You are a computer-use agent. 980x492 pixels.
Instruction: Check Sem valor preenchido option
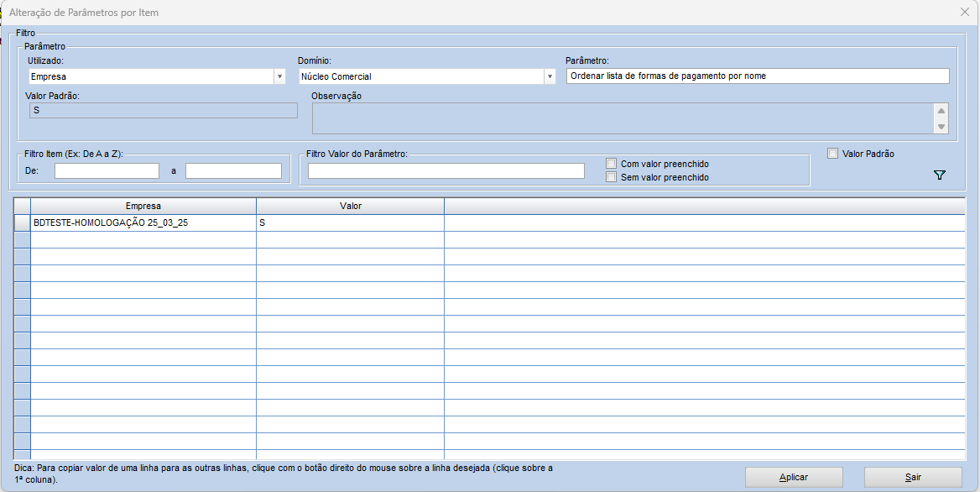(x=611, y=177)
